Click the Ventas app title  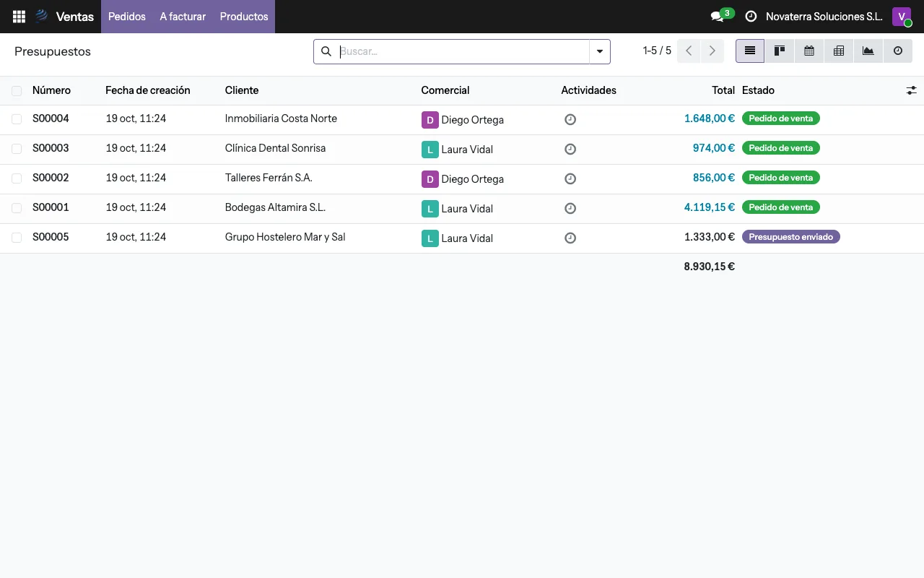click(x=75, y=17)
